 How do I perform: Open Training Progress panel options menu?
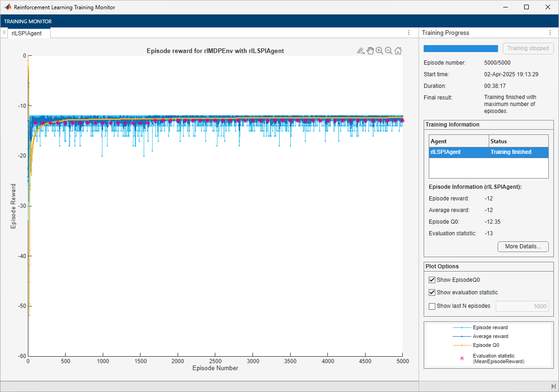point(550,33)
